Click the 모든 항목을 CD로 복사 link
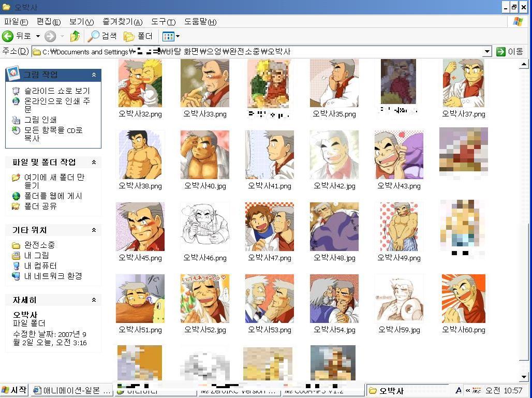Image resolution: width=532 pixels, height=398 pixels. pyautogui.click(x=53, y=134)
